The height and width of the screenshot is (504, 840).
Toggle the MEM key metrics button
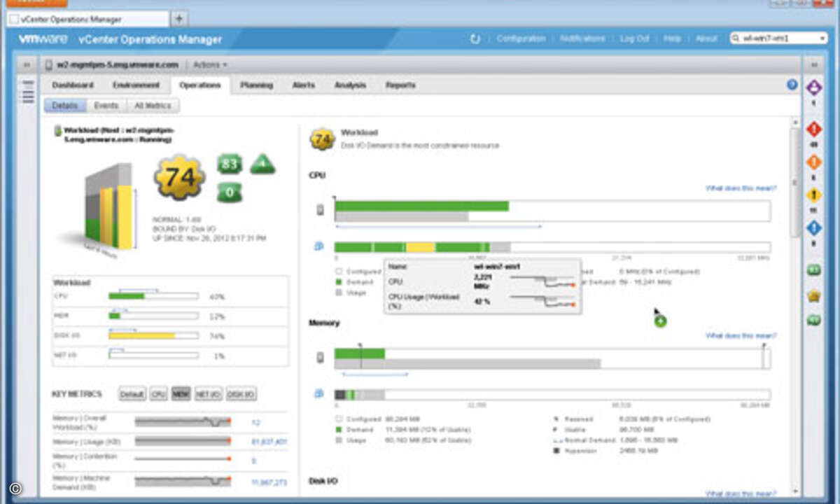pos(181,395)
